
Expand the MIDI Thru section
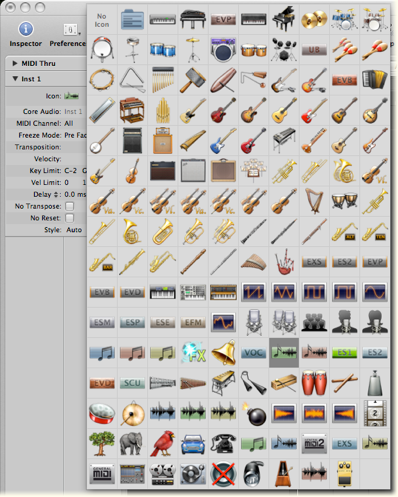click(x=15, y=63)
